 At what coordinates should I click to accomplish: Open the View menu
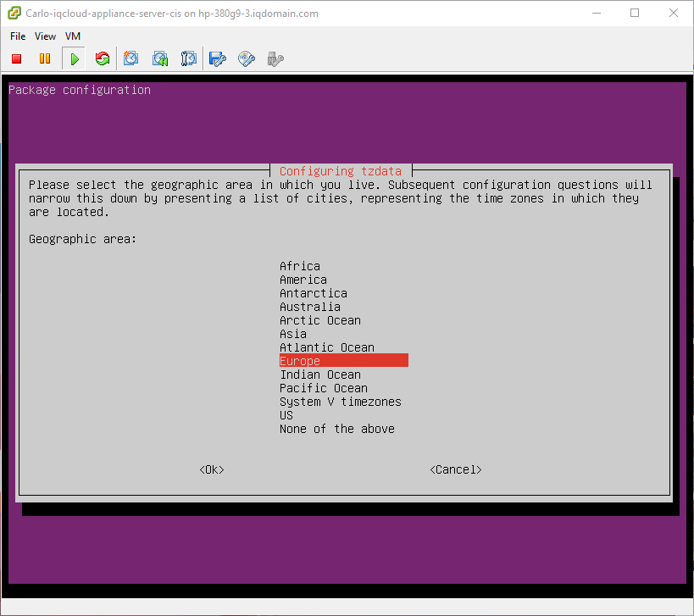coord(46,36)
